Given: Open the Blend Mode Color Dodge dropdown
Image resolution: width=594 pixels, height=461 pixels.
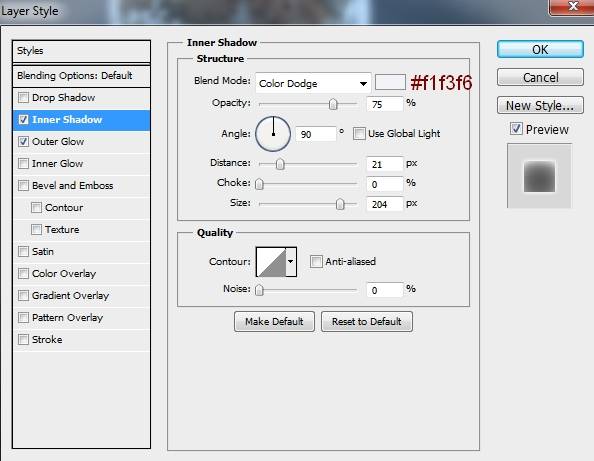Looking at the screenshot, I should tap(313, 83).
